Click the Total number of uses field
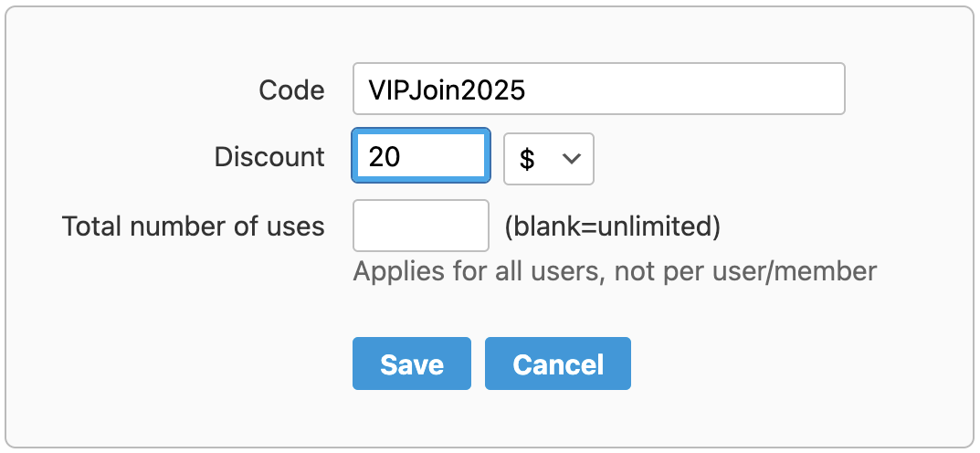This screenshot has width=980, height=453. pyautogui.click(x=420, y=226)
